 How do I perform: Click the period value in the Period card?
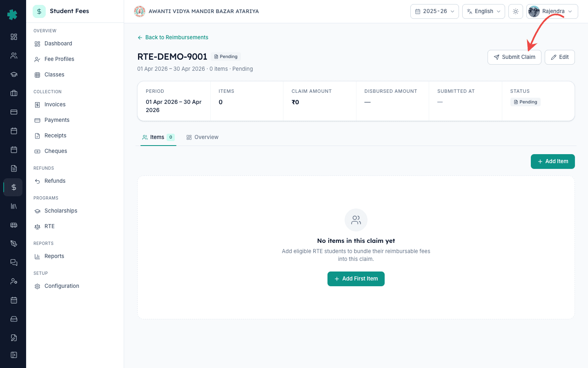(174, 106)
